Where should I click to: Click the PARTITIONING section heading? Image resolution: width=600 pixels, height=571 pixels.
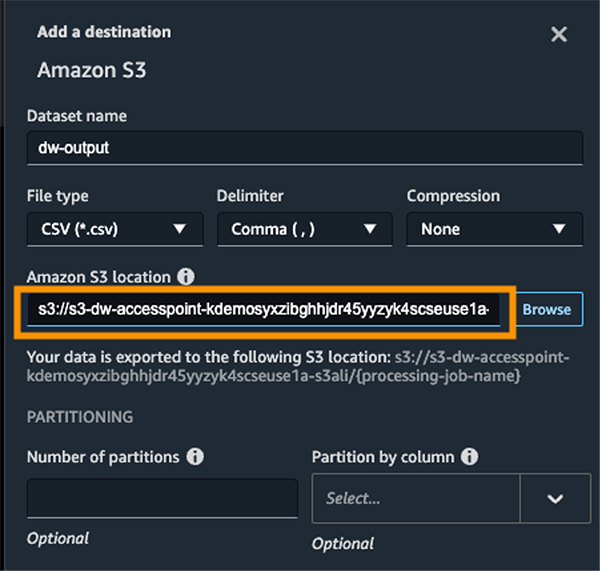coord(80,416)
